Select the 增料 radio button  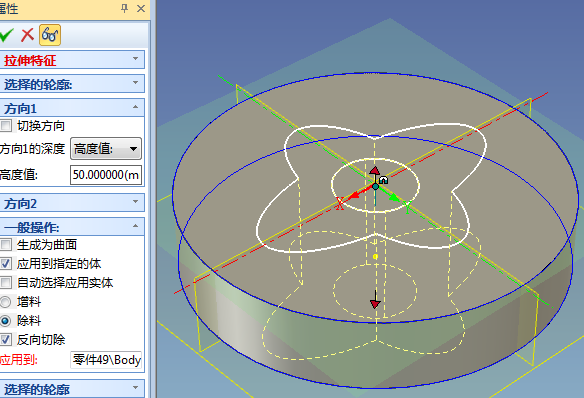[5, 302]
